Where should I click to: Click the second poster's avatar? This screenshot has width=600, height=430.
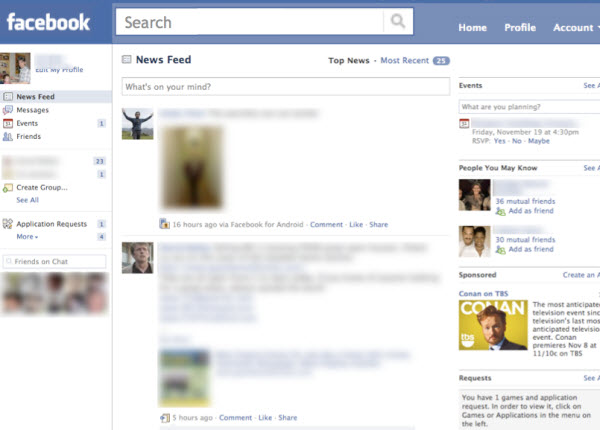(138, 258)
